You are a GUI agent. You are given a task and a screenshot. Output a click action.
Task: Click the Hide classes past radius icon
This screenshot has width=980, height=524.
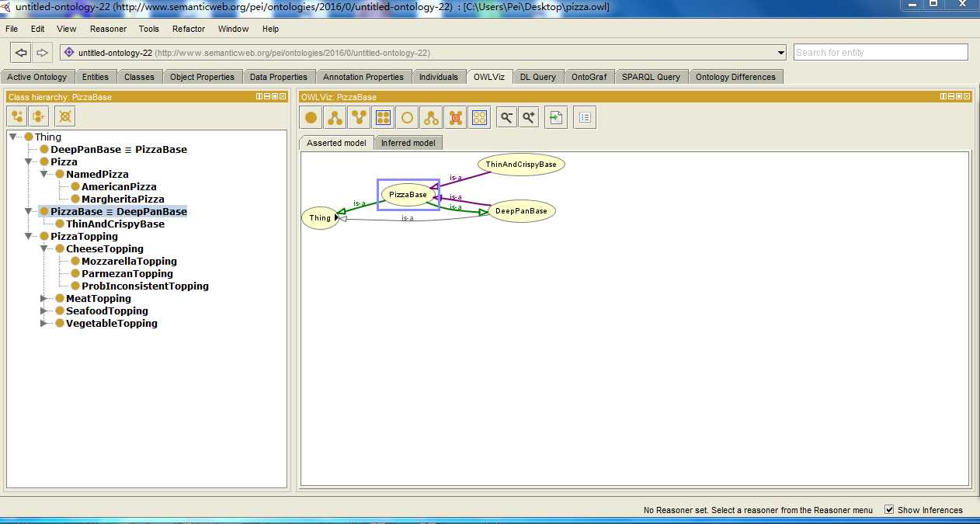pos(455,117)
